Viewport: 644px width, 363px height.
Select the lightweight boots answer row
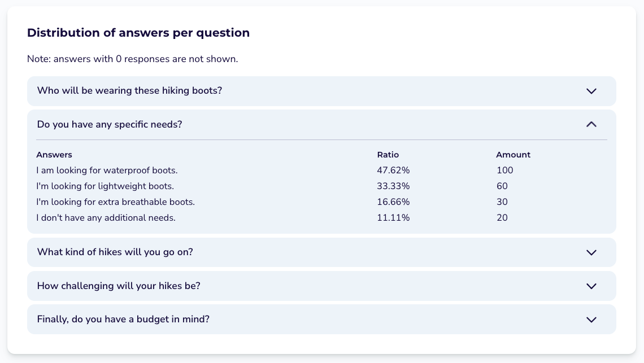coord(321,186)
